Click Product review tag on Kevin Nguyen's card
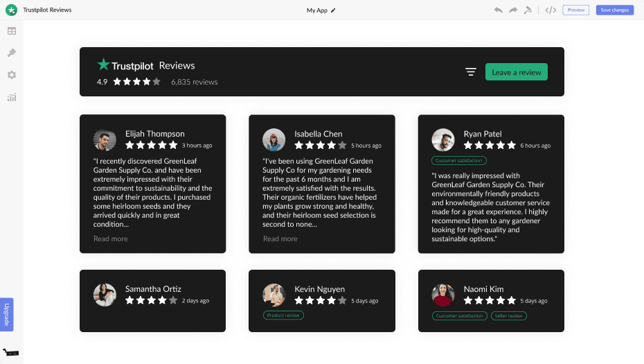This screenshot has width=644, height=364. tap(283, 315)
